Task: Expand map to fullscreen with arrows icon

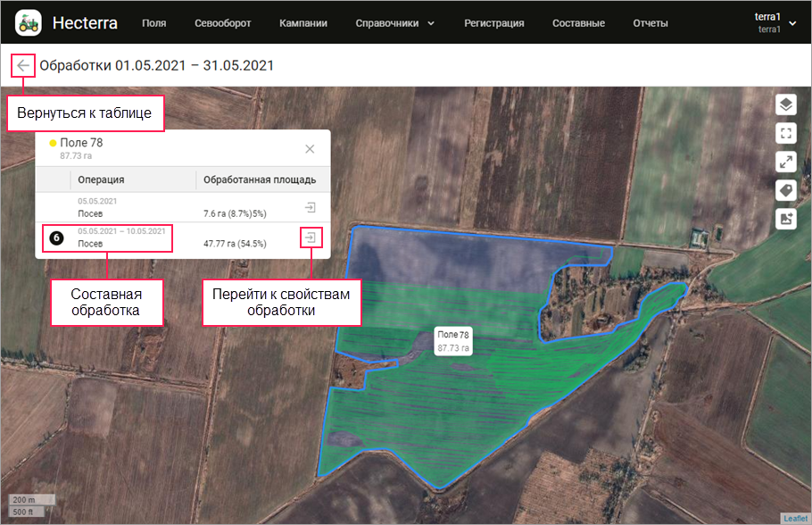Action: click(x=785, y=162)
